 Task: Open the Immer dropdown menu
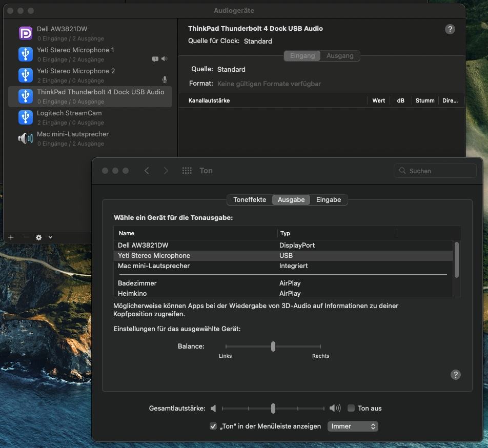(353, 426)
